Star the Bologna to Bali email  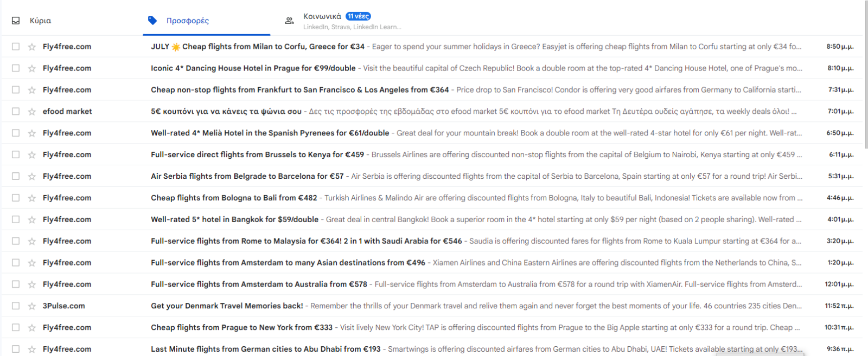tap(32, 198)
